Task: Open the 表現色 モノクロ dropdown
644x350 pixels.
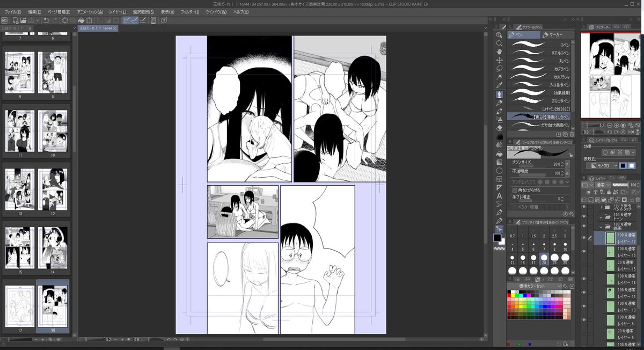Action: (x=602, y=166)
